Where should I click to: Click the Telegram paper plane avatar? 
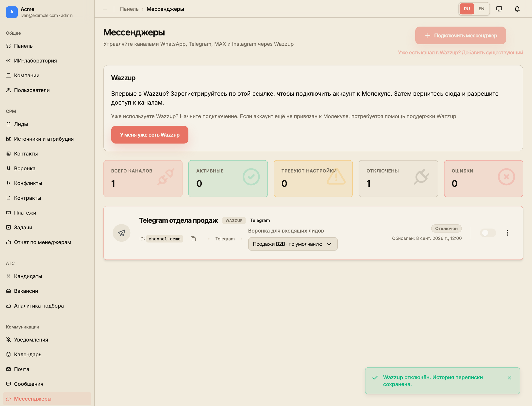pos(121,233)
